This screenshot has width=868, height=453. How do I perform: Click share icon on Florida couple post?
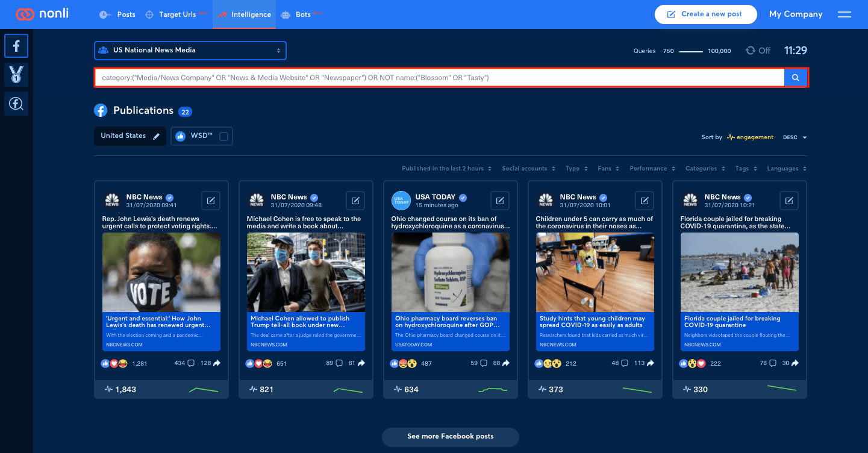point(795,363)
